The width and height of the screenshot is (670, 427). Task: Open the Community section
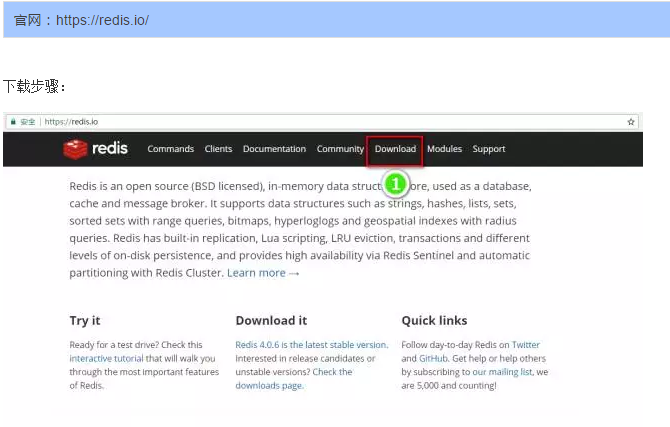point(340,149)
